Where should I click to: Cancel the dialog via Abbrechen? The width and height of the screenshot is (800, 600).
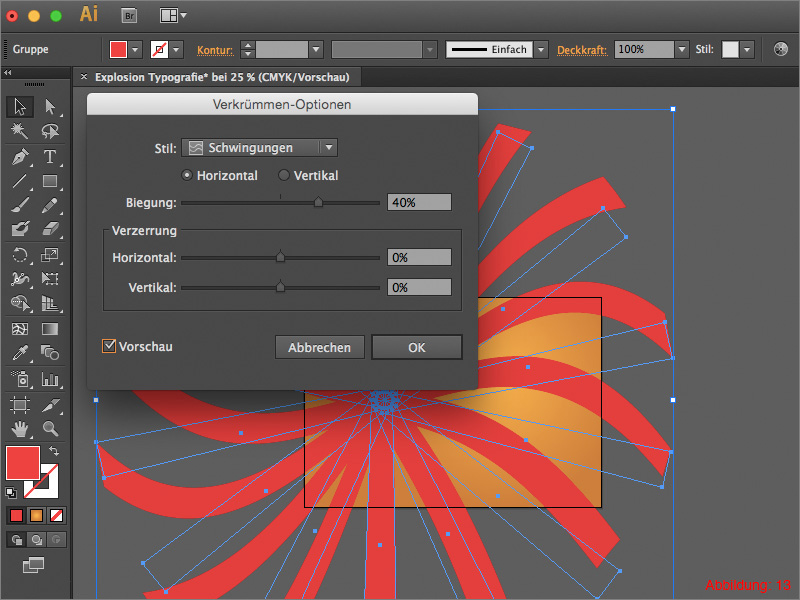pos(320,347)
